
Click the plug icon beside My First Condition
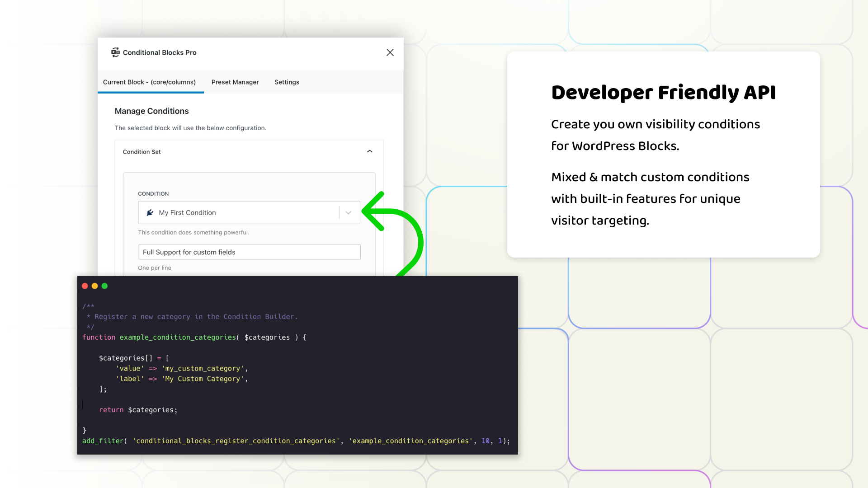[150, 212]
